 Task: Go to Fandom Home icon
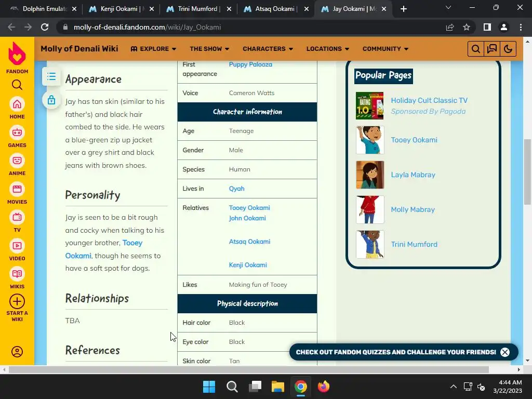point(17,108)
